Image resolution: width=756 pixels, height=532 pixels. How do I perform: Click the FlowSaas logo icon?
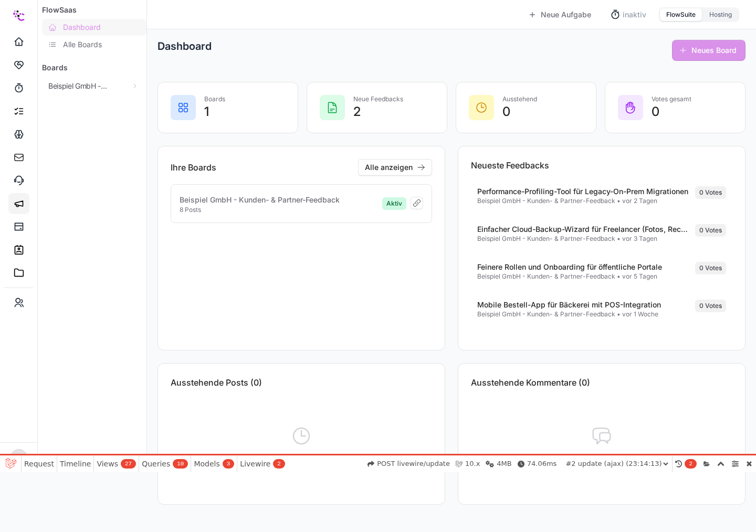tap(19, 15)
